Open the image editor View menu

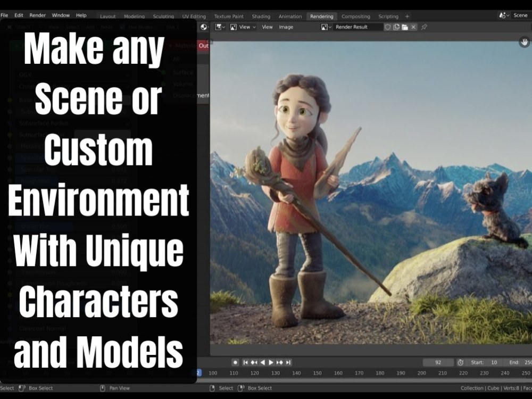pyautogui.click(x=268, y=27)
